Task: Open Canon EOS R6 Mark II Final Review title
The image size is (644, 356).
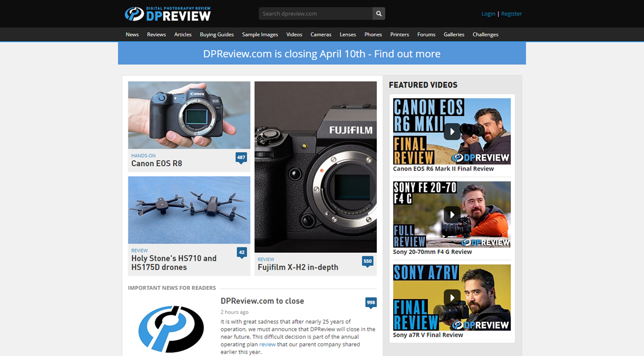Action: [x=443, y=169]
